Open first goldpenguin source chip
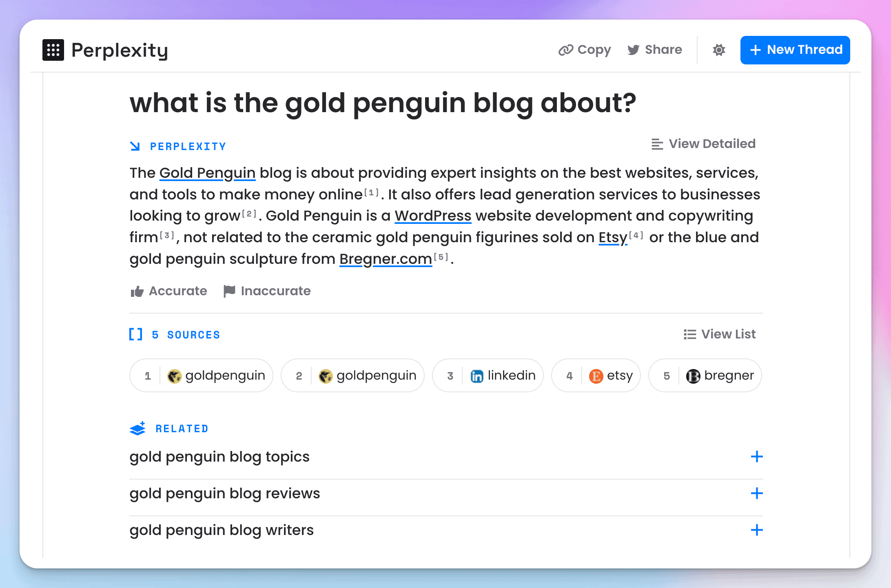The height and width of the screenshot is (588, 891). pos(202,376)
